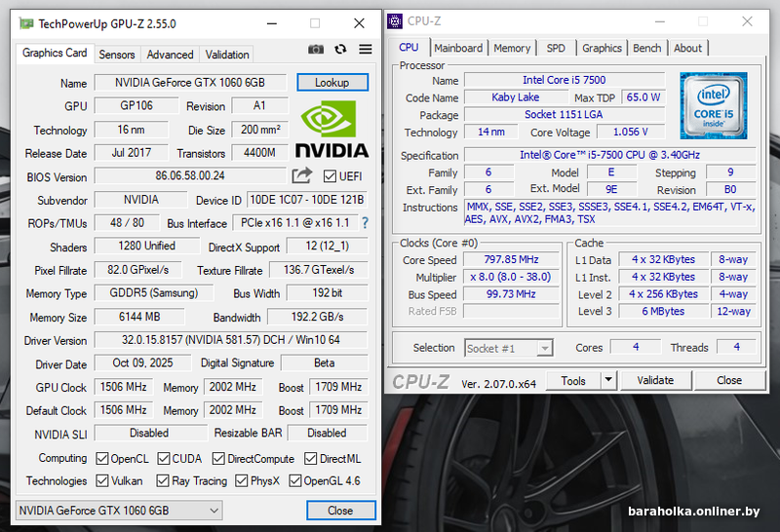Click the Max TDP 65.0 W value
780x532 pixels.
(x=643, y=97)
